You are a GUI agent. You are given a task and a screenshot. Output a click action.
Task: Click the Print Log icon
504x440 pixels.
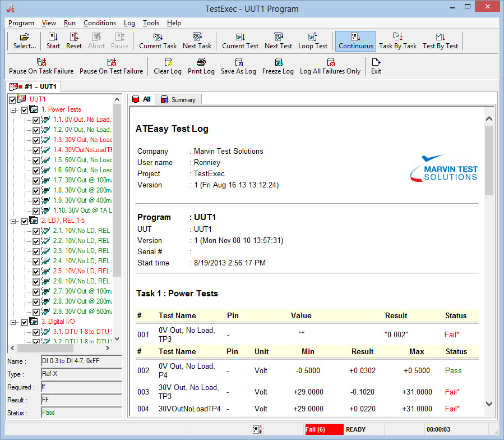point(201,66)
